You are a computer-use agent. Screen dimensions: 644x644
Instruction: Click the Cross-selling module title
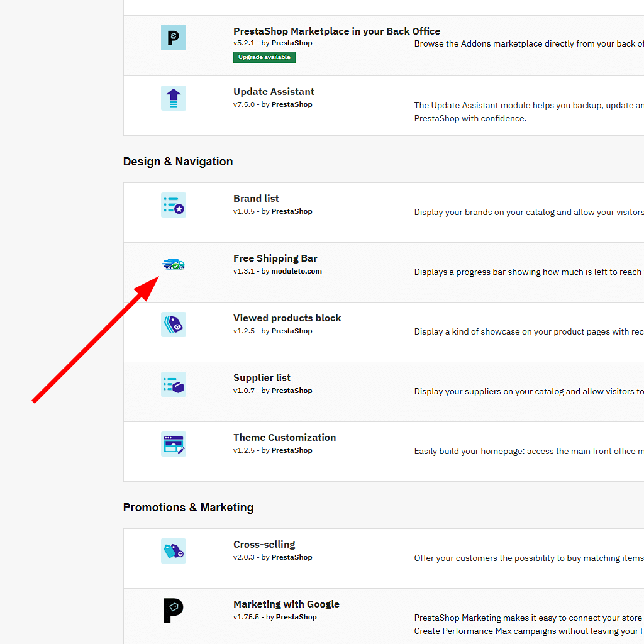pos(264,545)
